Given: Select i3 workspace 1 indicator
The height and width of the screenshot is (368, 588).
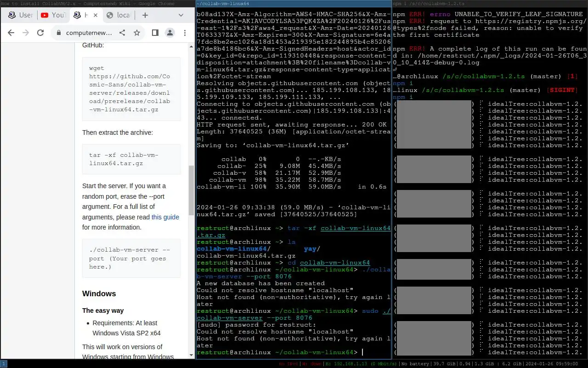Looking at the screenshot, I should [4, 364].
